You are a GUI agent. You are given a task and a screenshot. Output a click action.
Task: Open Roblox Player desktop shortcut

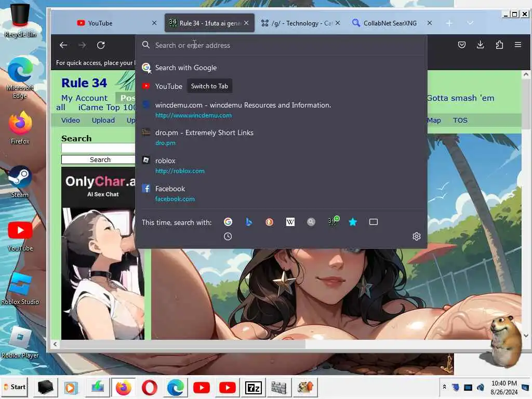(20, 342)
